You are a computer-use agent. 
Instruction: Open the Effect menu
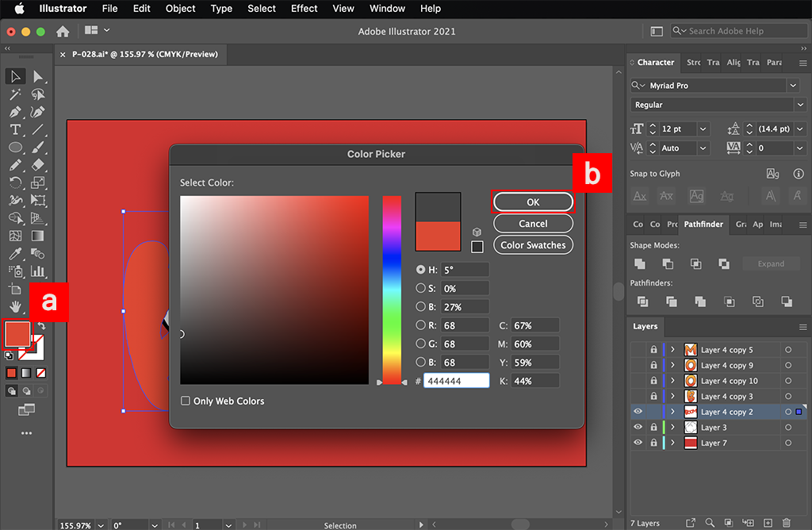(x=304, y=8)
